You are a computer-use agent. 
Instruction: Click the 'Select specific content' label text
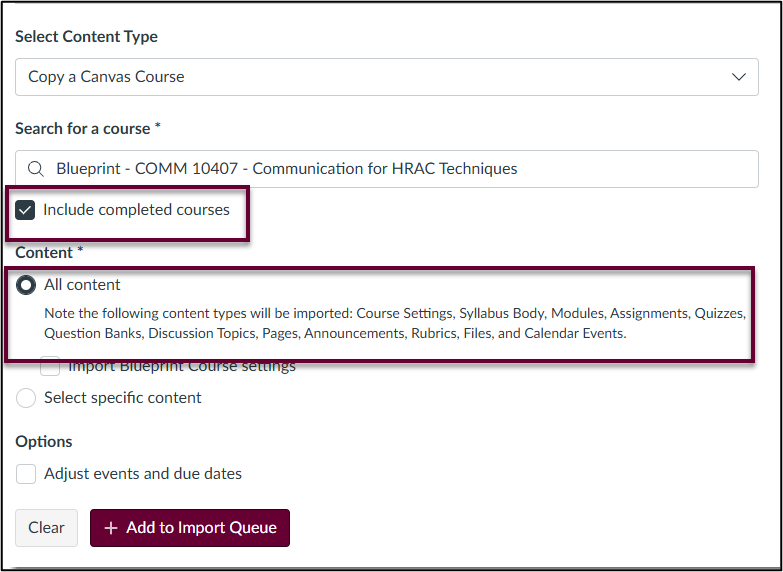click(x=123, y=398)
